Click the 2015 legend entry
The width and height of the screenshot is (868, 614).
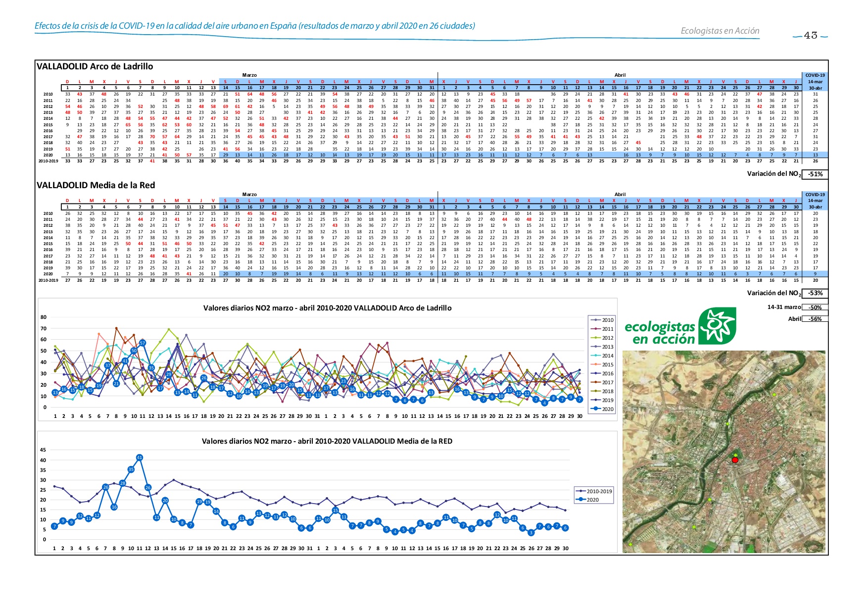pyautogui.click(x=601, y=364)
